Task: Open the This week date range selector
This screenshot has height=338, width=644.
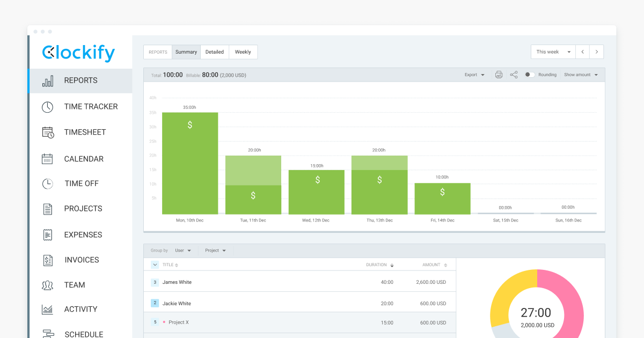Action: pos(553,52)
